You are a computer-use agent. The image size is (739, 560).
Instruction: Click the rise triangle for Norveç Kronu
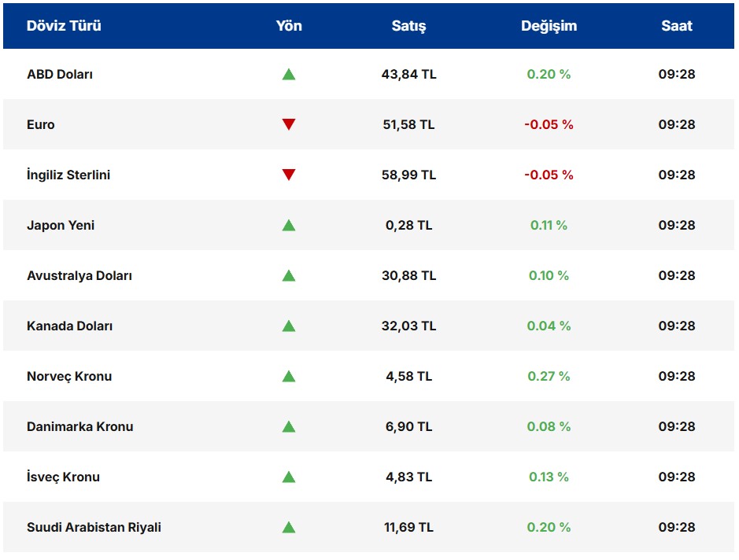point(290,376)
